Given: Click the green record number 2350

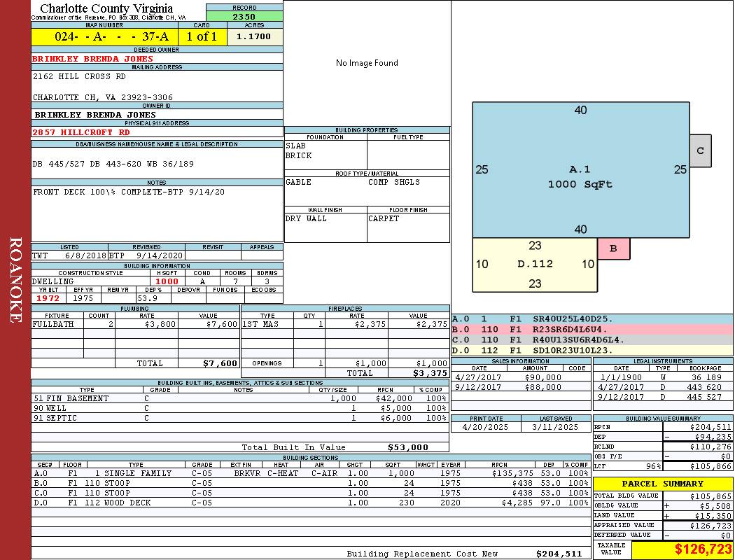Looking at the screenshot, I should (244, 16).
